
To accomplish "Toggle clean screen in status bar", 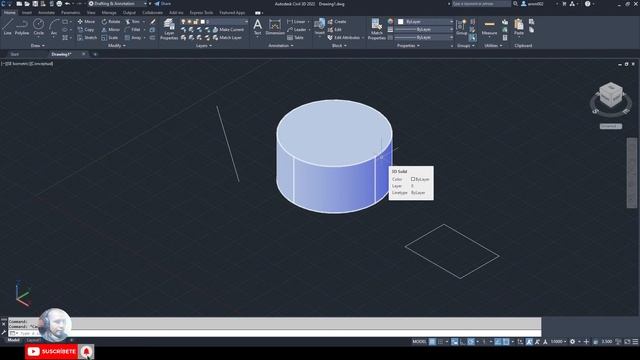I will [627, 342].
